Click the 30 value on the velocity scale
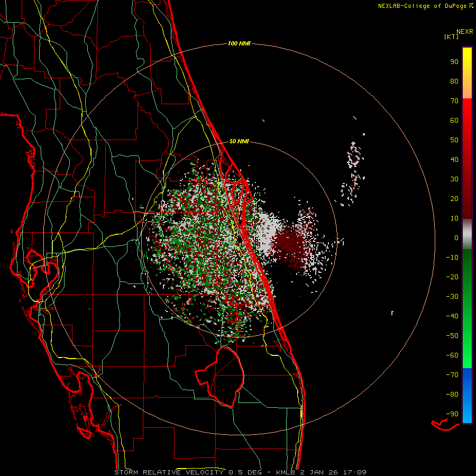Screen dimensions: 476x476 454,179
